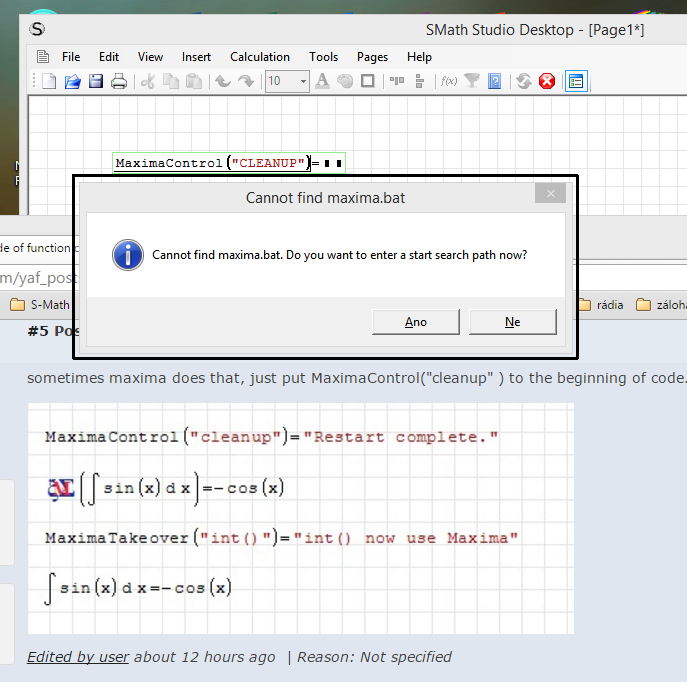Open the Tools menu
This screenshot has height=682, width=687.
[x=323, y=57]
